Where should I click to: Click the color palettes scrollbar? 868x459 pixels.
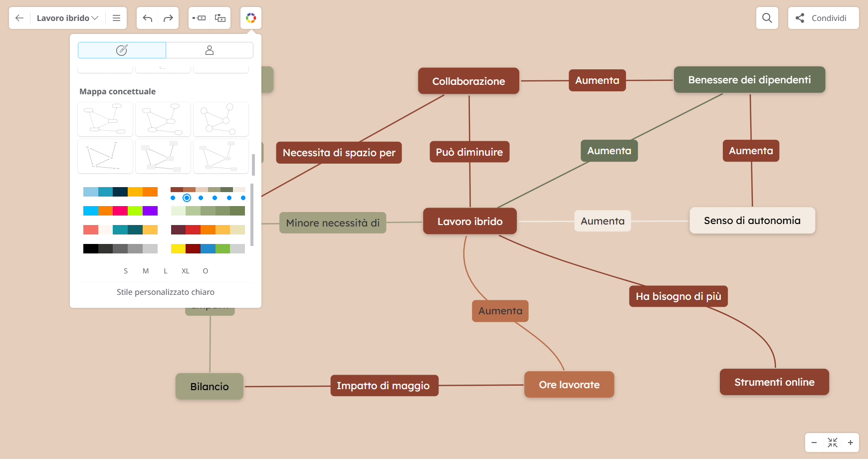[x=252, y=215]
